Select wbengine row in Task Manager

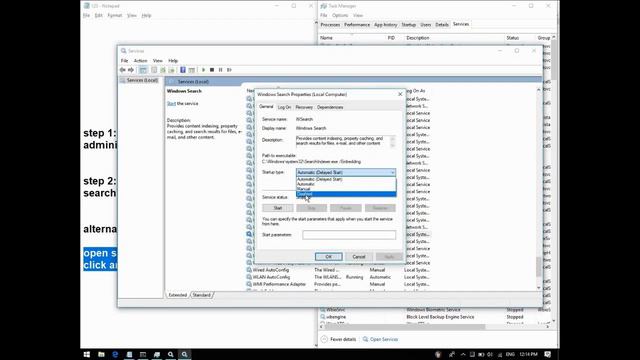pyautogui.click(x=435, y=317)
